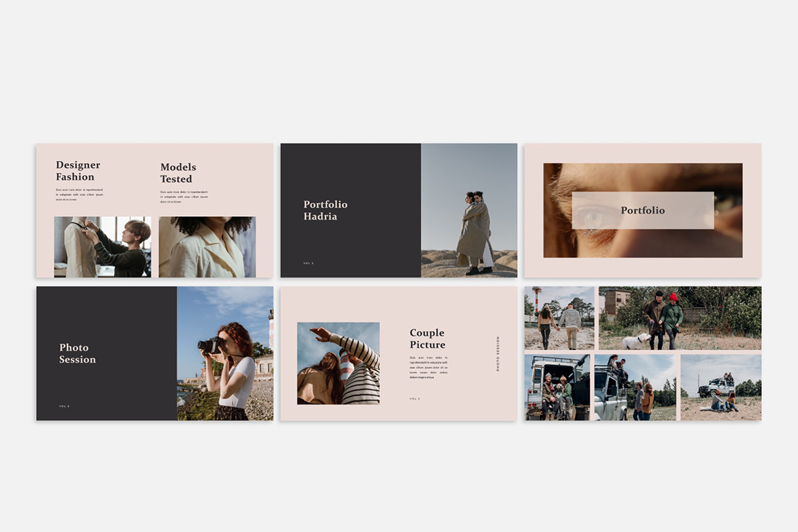Click the couple with white dog photo

679,318
